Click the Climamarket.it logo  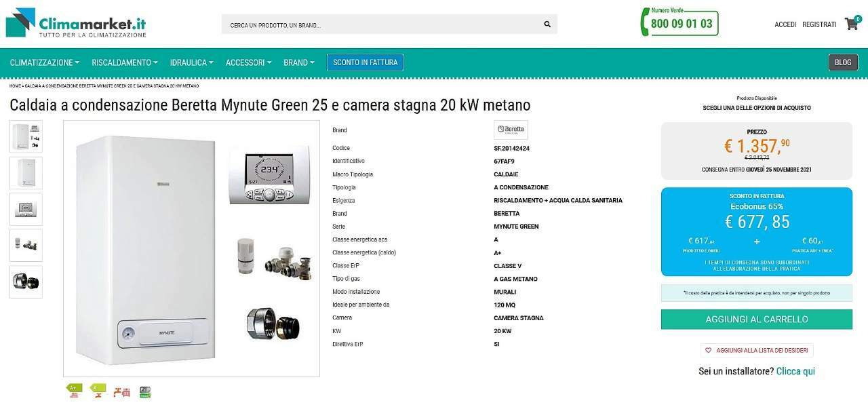click(76, 22)
